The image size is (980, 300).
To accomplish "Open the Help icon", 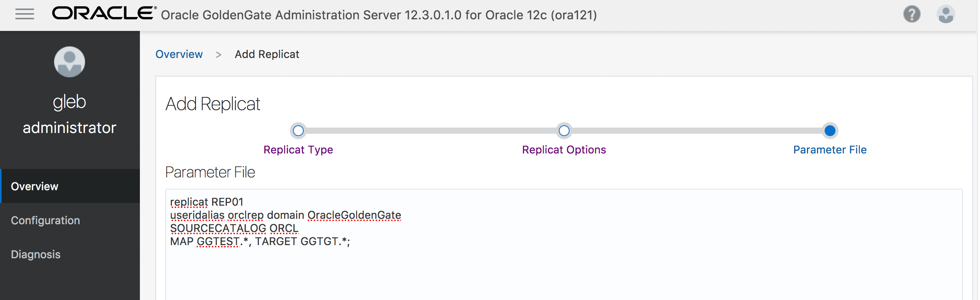I will tap(912, 15).
